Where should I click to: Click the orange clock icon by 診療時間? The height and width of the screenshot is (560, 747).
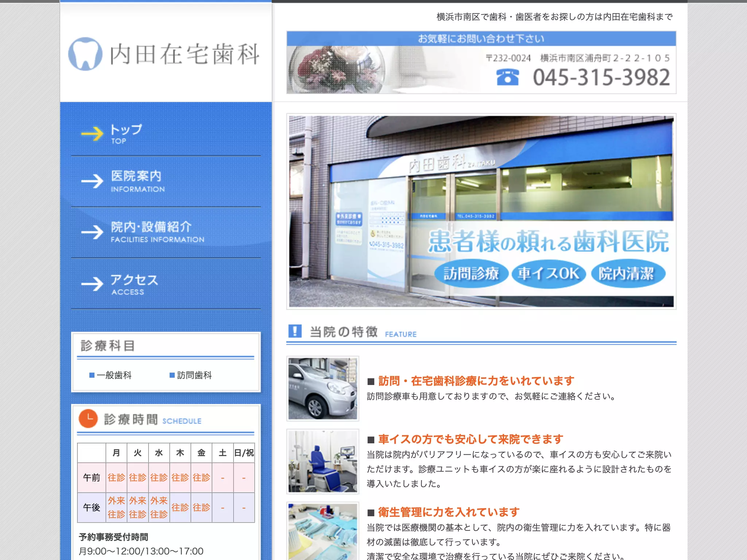[88, 419]
